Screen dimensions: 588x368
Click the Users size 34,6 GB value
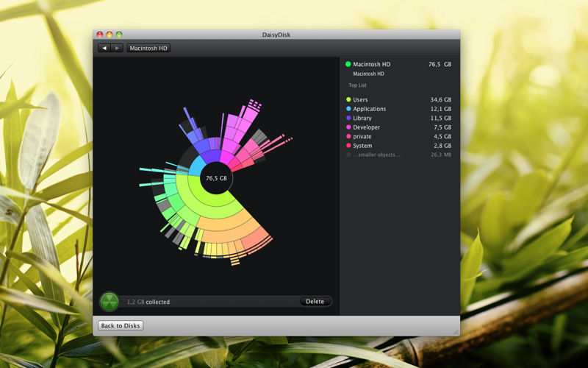440,99
